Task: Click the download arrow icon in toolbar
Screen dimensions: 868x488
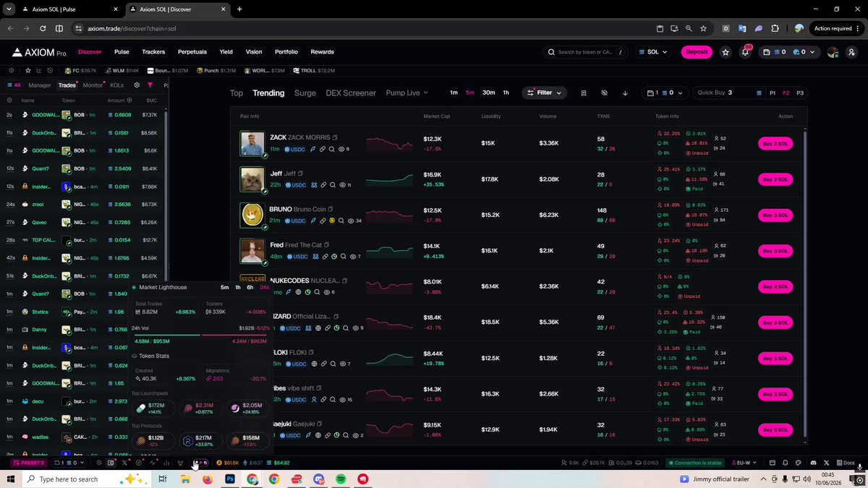Action: tap(625, 93)
